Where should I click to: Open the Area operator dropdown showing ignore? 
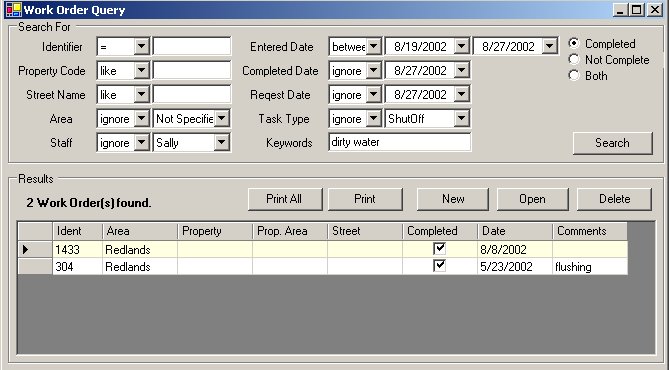point(141,119)
